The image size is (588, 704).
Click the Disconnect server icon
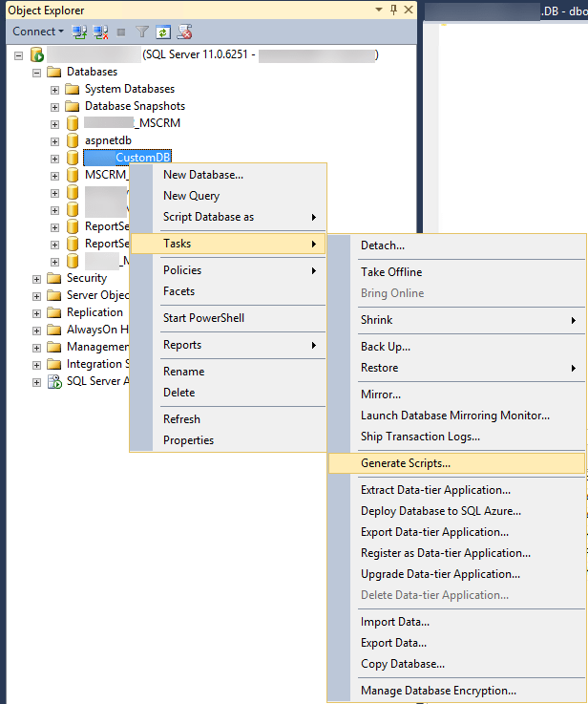coord(100,32)
